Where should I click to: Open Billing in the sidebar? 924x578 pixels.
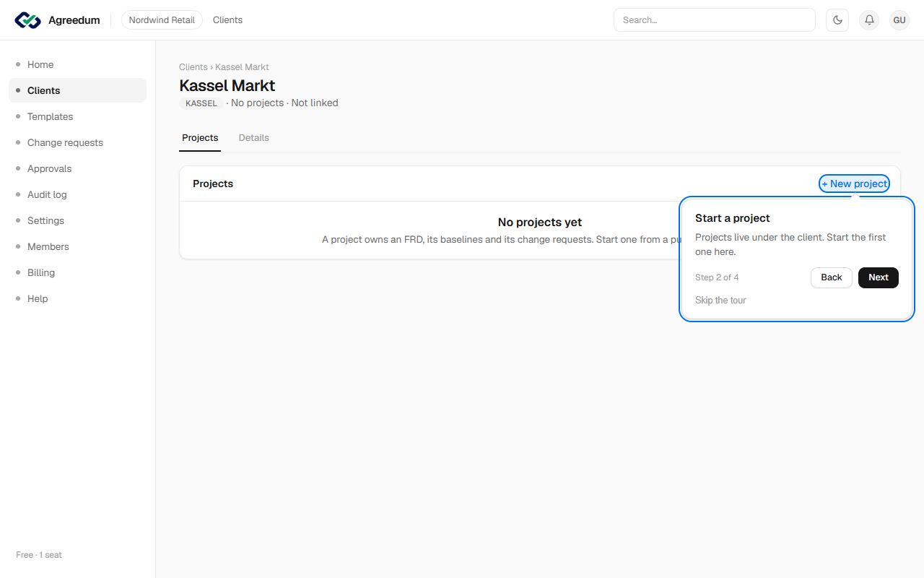77,272
